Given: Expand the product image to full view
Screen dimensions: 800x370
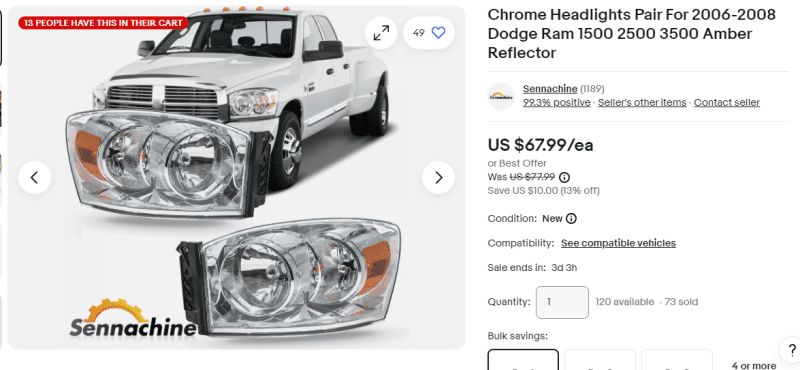Looking at the screenshot, I should coord(381,33).
